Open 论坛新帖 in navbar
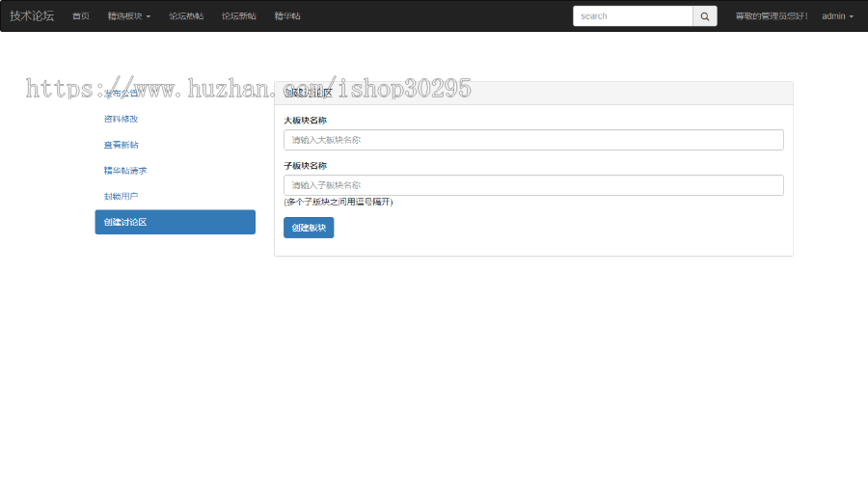The image size is (868, 492). click(x=238, y=16)
